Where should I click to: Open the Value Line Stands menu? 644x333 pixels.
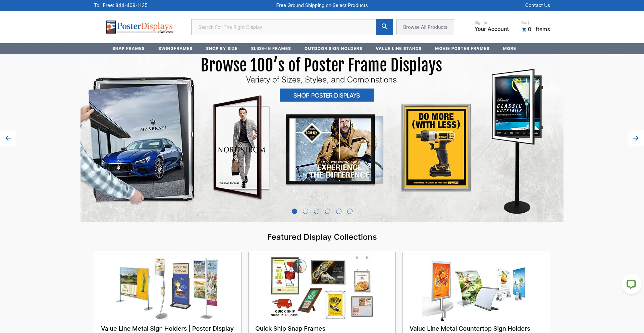[398, 49]
